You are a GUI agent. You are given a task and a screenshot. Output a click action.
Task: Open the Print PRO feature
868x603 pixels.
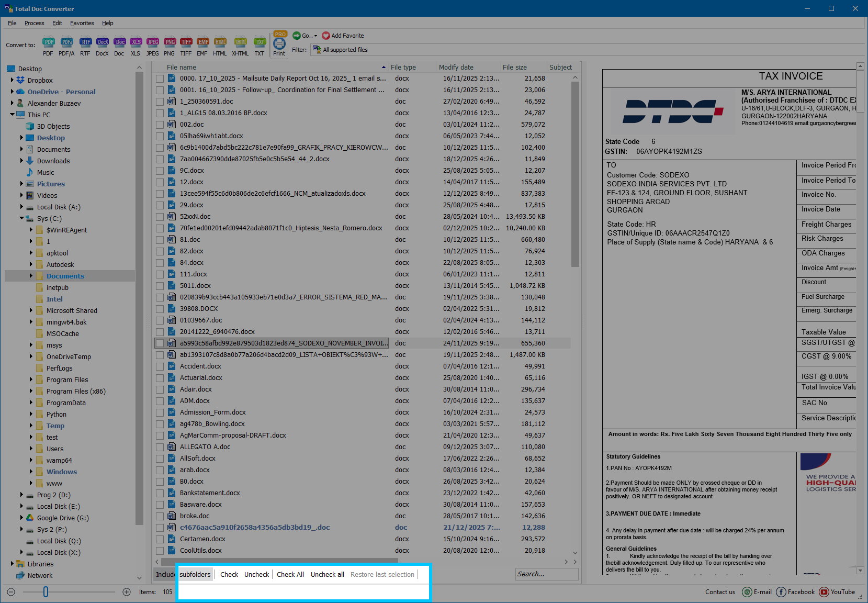click(x=279, y=45)
